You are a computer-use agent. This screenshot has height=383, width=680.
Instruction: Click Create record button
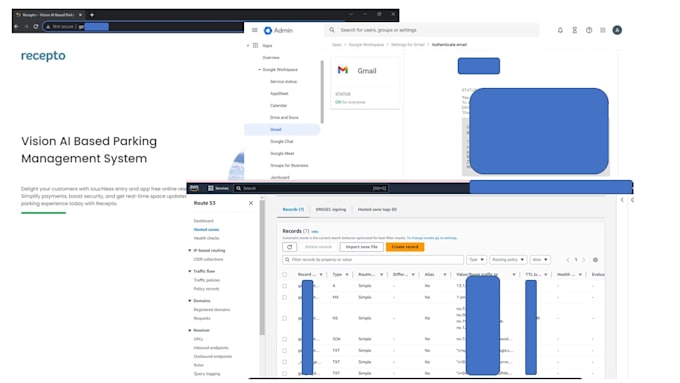click(405, 247)
